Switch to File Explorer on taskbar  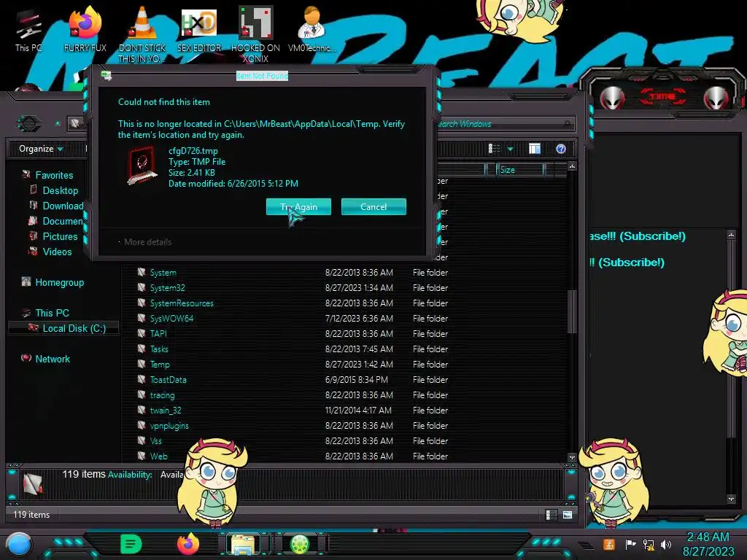click(x=243, y=544)
